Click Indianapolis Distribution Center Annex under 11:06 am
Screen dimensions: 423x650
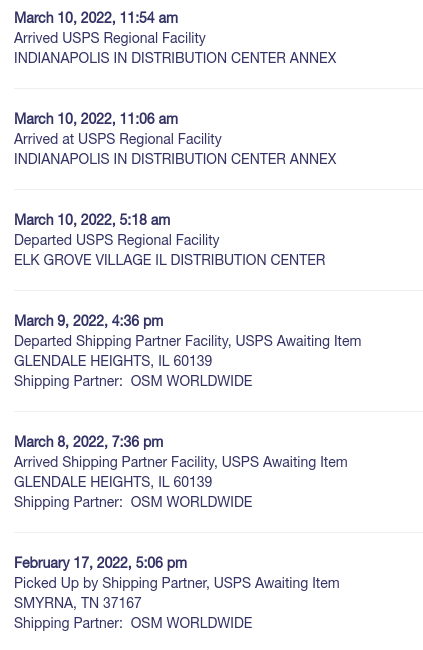175,159
